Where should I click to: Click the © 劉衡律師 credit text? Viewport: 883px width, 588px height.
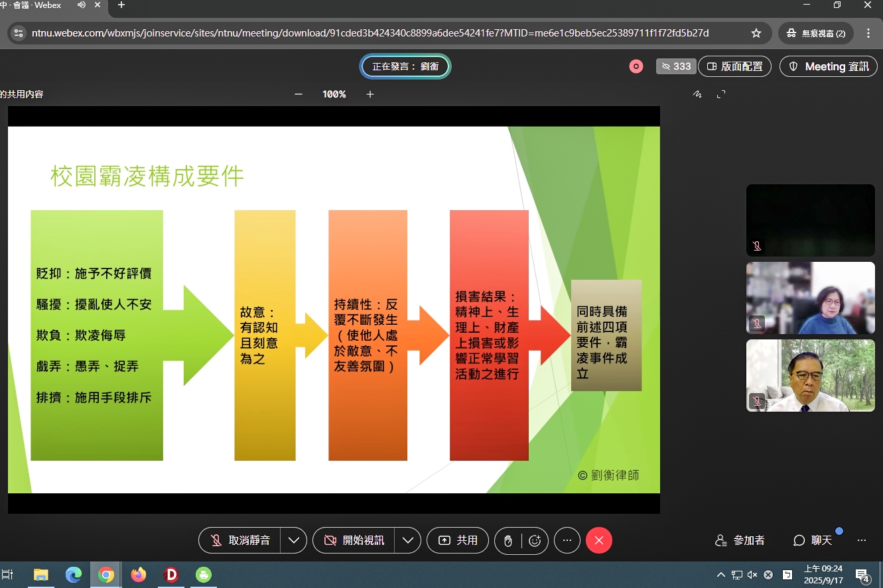click(608, 475)
